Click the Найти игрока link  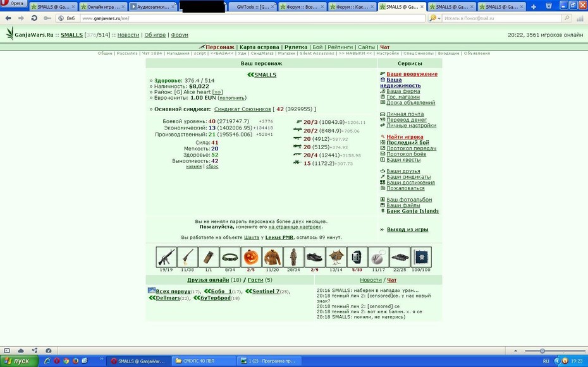[405, 137]
